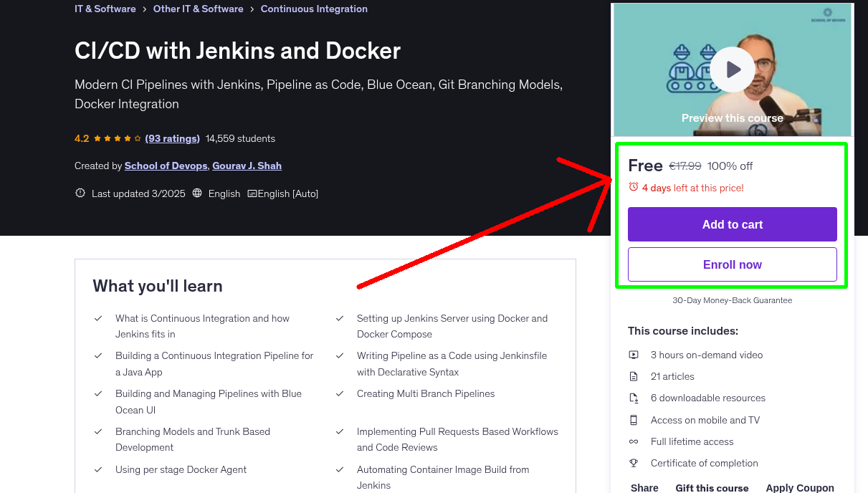Click the globe icon next to English
Viewport: 868px width, 493px height.
196,193
